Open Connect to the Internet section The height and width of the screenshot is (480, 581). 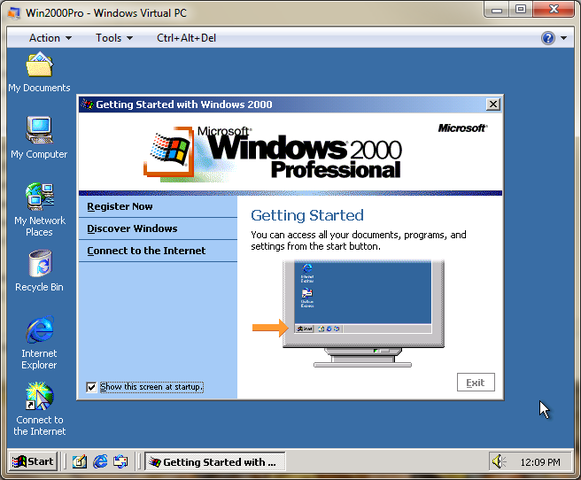158,251
